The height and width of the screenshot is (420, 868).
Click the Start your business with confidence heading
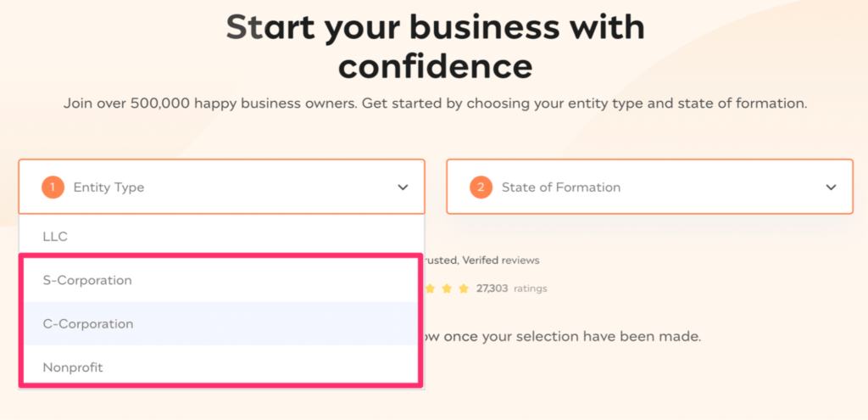coord(435,46)
